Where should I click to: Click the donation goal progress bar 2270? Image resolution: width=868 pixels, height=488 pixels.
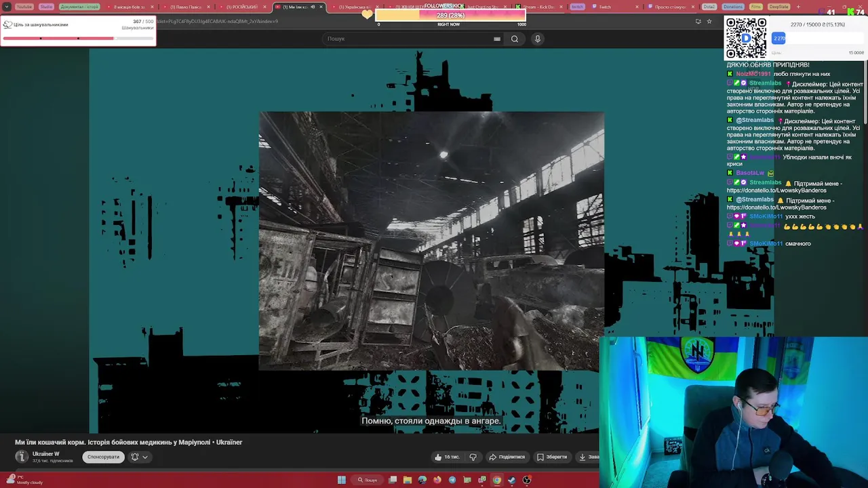coord(817,39)
